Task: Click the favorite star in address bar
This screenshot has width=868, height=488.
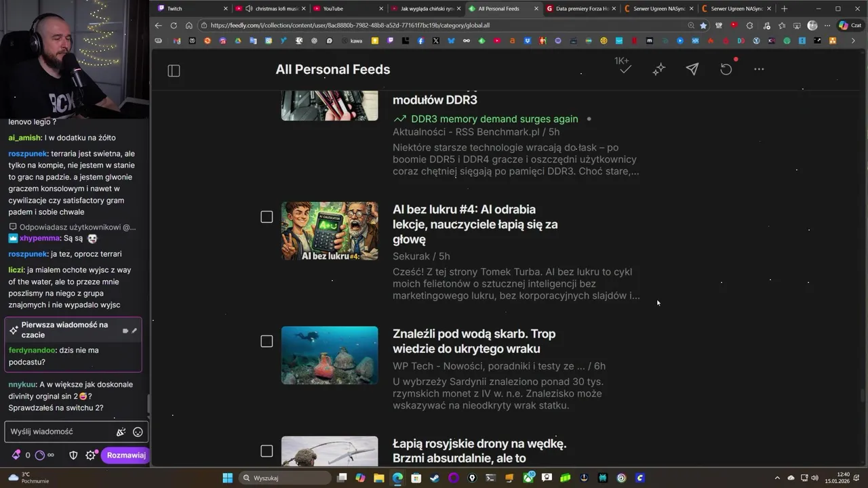Action: (x=703, y=25)
